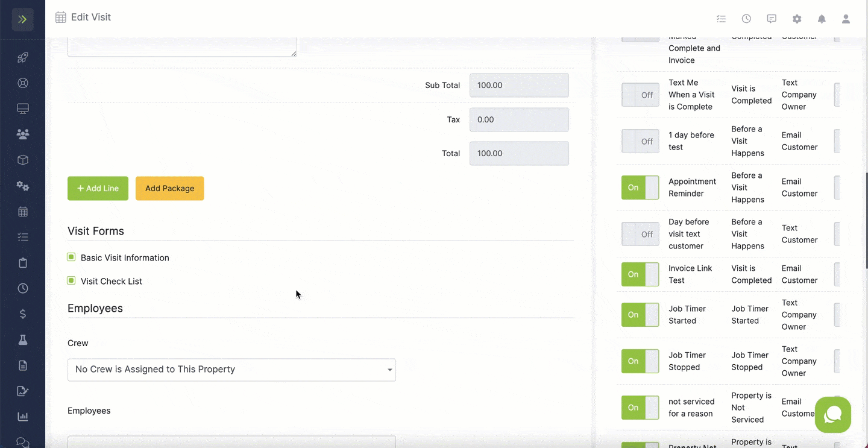Turn off the Appointment Reminder toggle
This screenshot has height=448, width=868.
click(x=640, y=188)
